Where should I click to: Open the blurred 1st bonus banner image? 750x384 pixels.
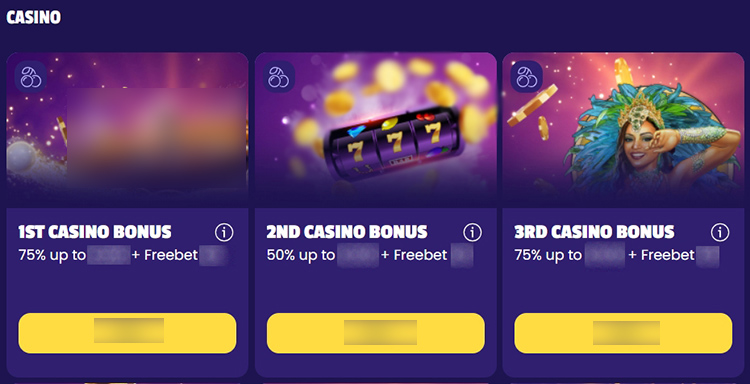pyautogui.click(x=127, y=129)
